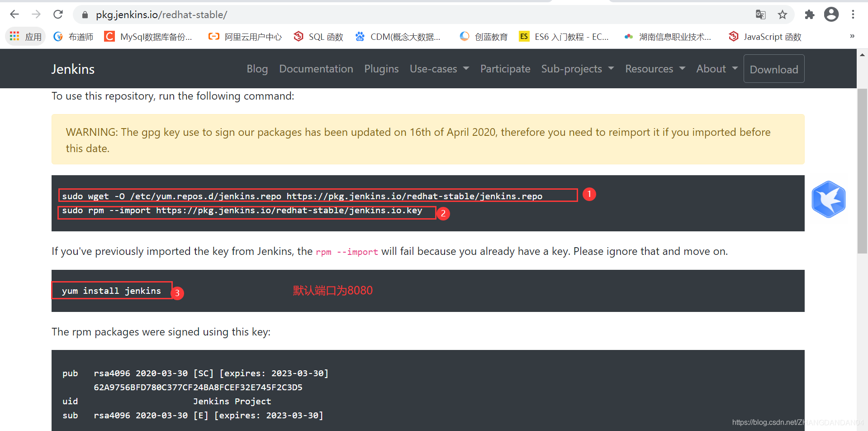Click the address bar URL
868x431 pixels.
pos(161,15)
